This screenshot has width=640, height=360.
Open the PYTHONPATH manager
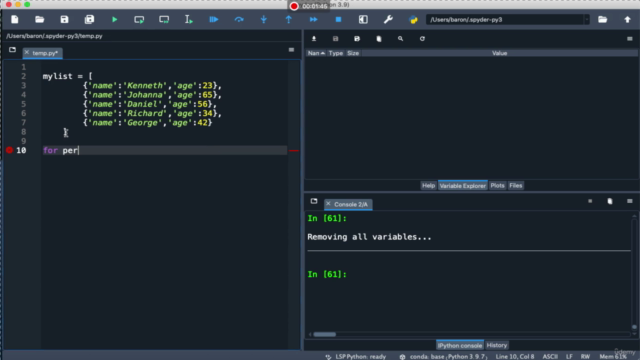[413, 20]
